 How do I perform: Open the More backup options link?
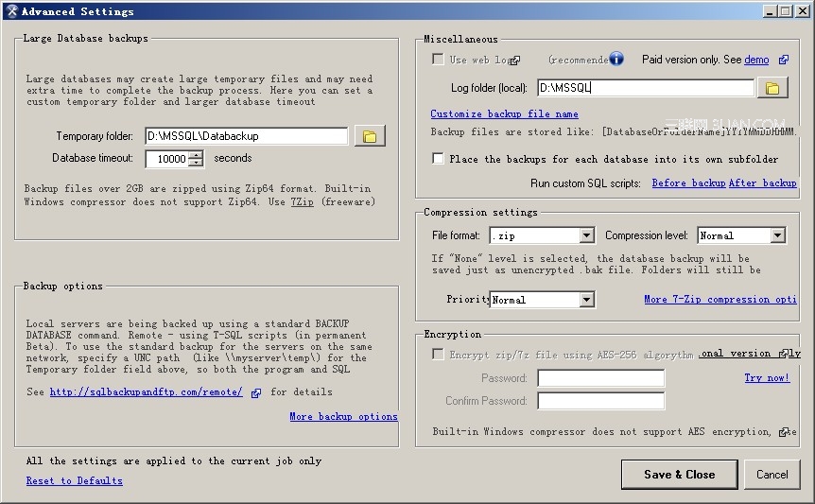click(343, 416)
